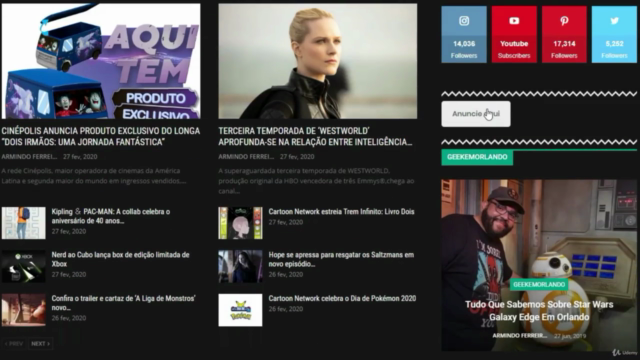Click date 27 jun, 2019 on Star Wars card
640x360 pixels.
click(x=570, y=336)
